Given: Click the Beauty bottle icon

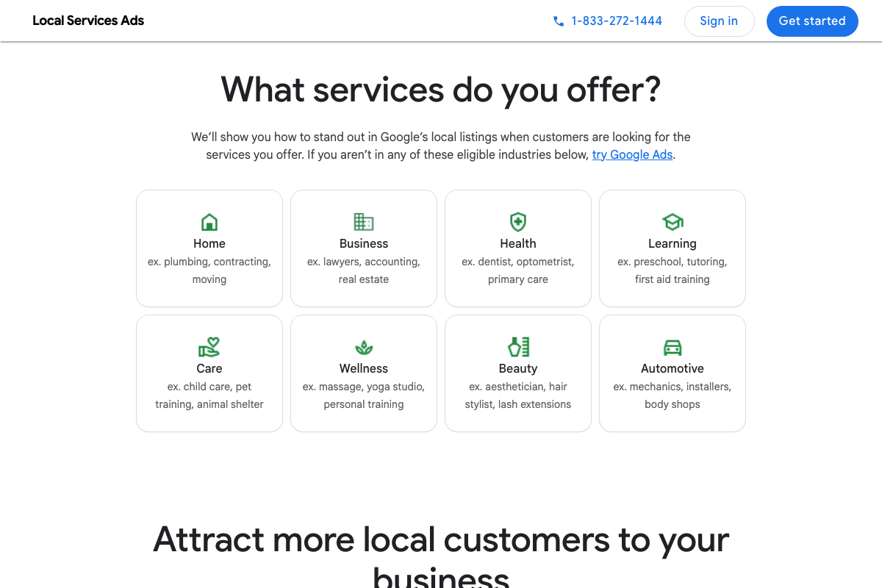Looking at the screenshot, I should pyautogui.click(x=518, y=347).
